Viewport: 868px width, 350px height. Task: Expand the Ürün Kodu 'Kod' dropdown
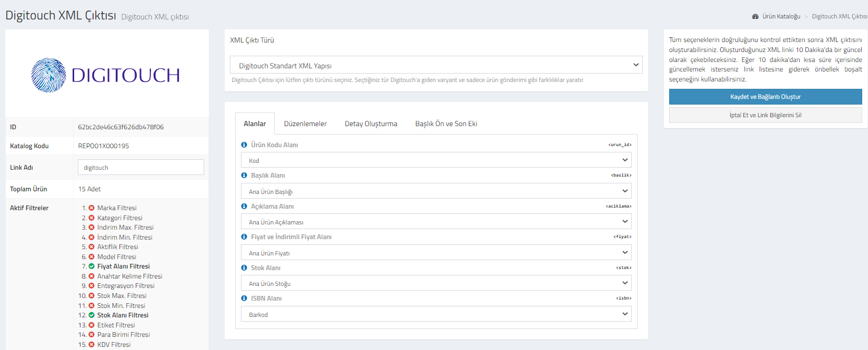(x=436, y=160)
